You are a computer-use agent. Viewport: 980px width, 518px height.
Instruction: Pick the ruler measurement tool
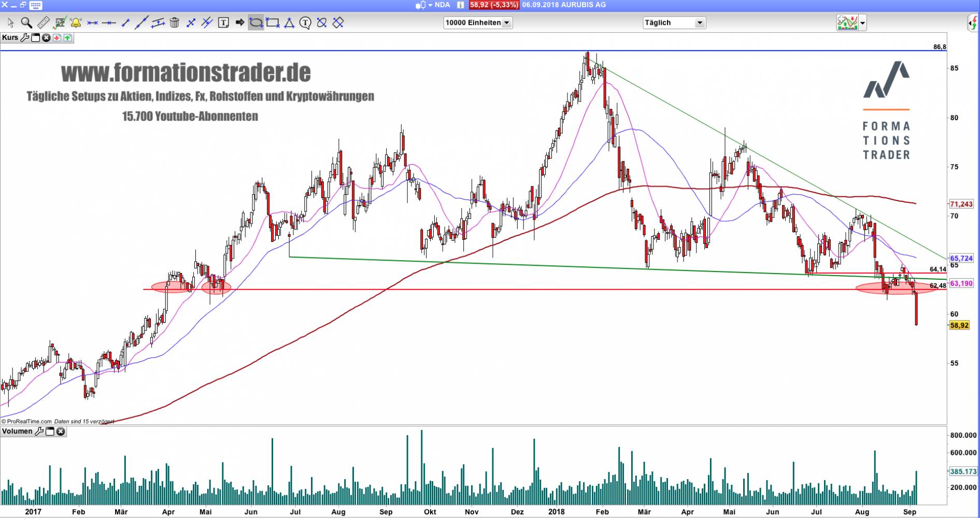(43, 23)
